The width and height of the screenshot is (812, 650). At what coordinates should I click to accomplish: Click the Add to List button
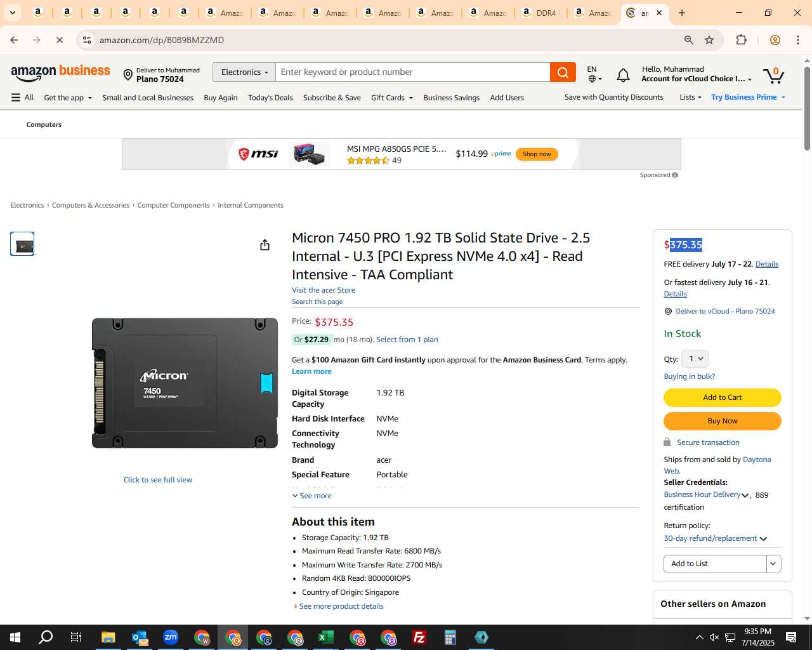point(715,564)
